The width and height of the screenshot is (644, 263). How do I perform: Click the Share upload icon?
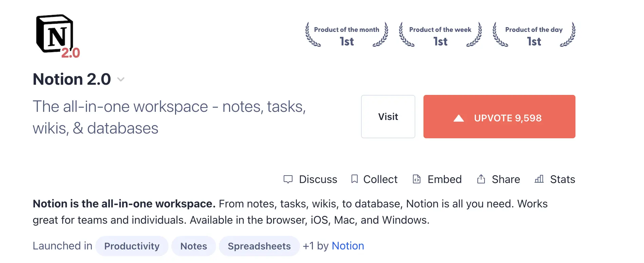pyautogui.click(x=481, y=179)
